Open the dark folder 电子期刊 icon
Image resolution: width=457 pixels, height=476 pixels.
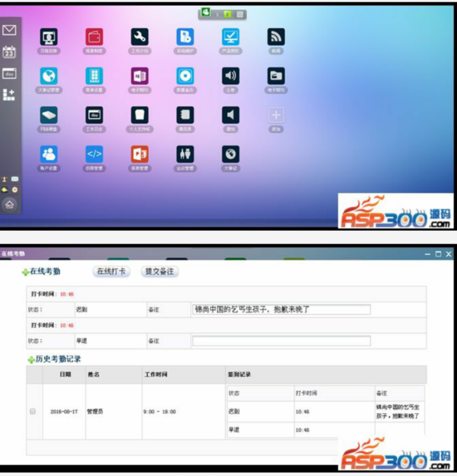pos(276,76)
